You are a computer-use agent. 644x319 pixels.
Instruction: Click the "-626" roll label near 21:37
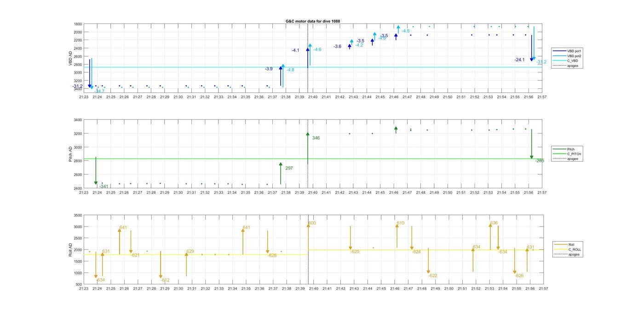coord(272,255)
